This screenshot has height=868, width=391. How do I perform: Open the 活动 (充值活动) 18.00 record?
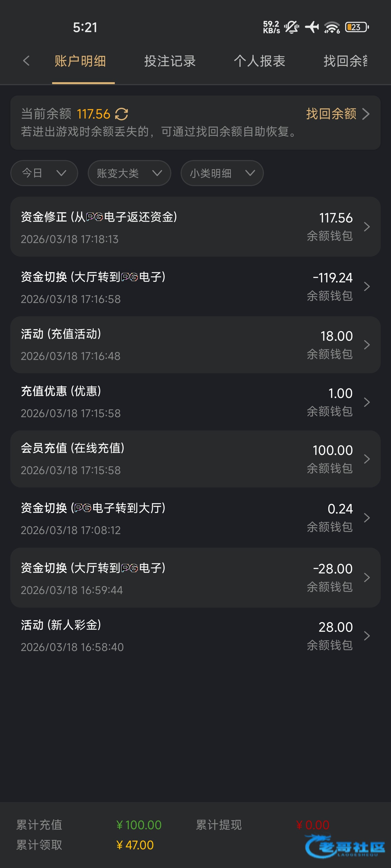[x=195, y=345]
